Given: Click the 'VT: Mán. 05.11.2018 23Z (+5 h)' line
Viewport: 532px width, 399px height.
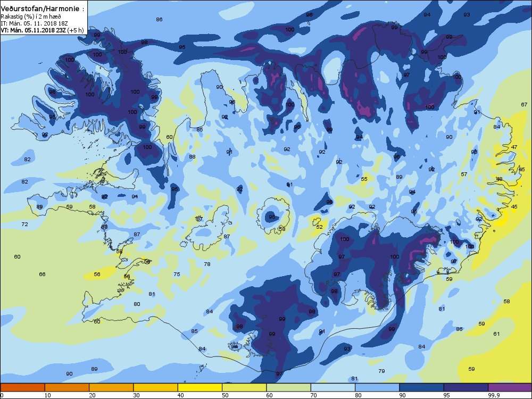Looking at the screenshot, I should point(42,30).
